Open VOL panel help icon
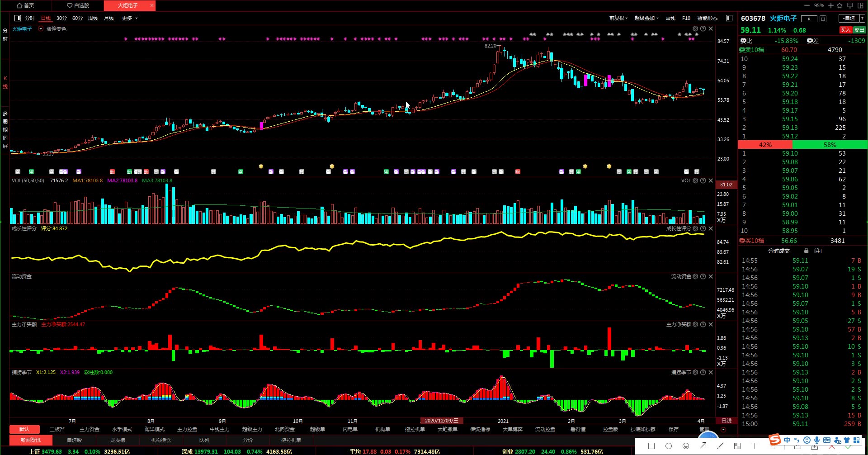Screen dimensions: 868x455 [703, 180]
